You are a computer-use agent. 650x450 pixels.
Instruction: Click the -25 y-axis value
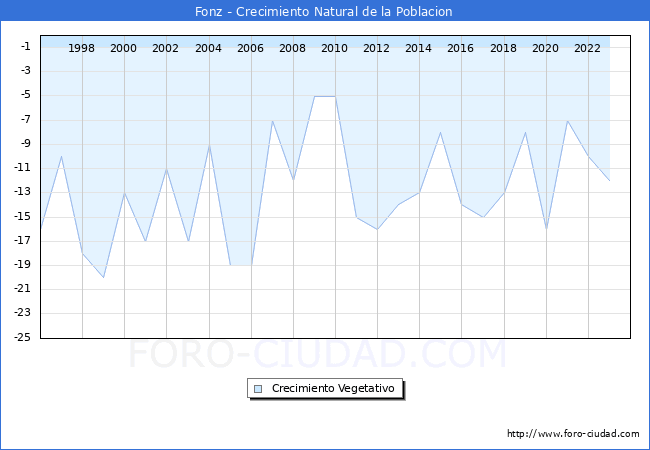[23, 337]
